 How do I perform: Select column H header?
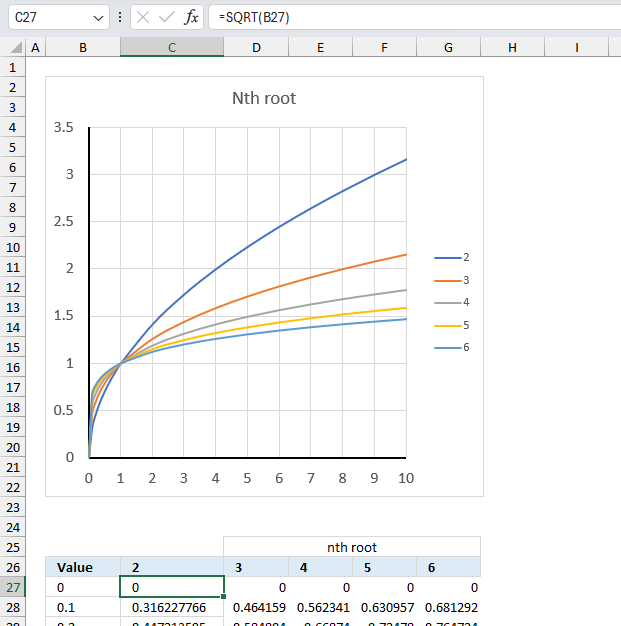(512, 48)
